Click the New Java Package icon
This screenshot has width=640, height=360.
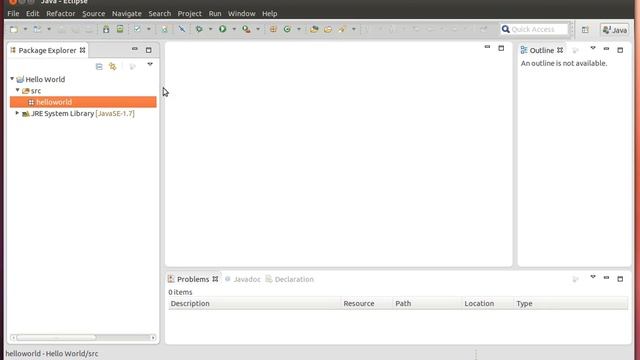[x=273, y=29]
